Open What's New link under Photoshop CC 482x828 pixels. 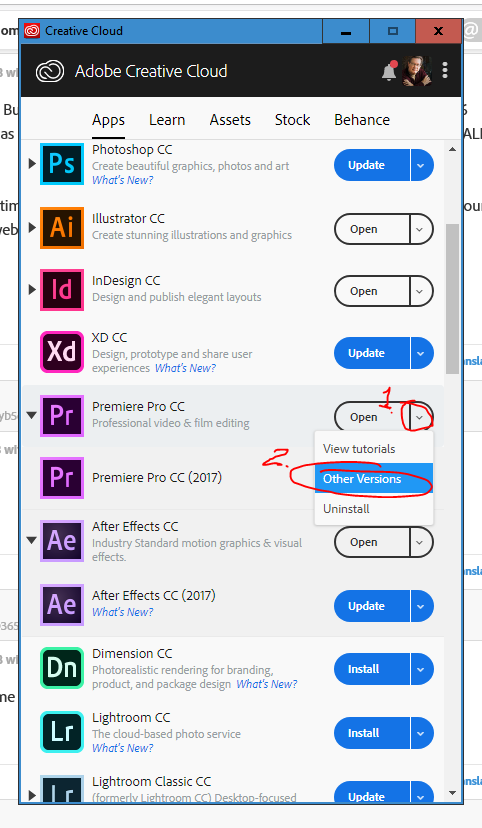point(122,180)
